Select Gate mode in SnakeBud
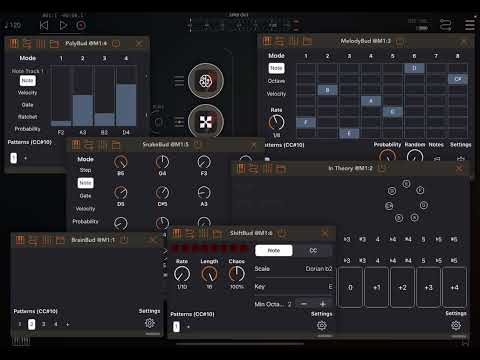480x360 pixels. [85, 196]
